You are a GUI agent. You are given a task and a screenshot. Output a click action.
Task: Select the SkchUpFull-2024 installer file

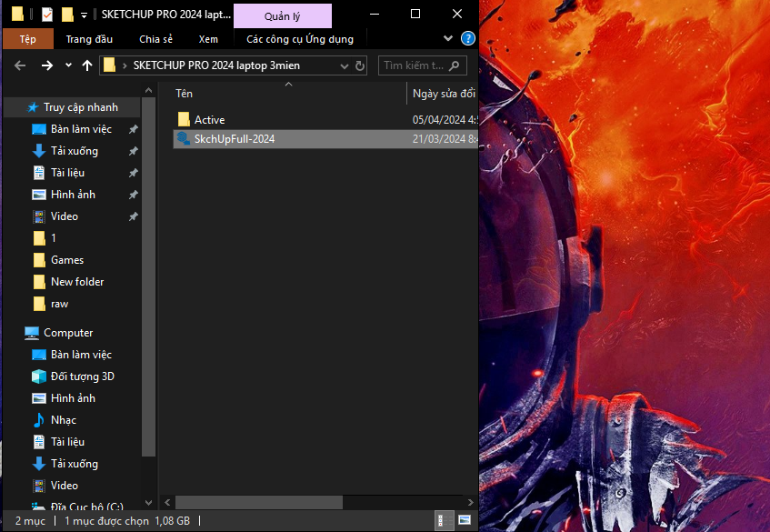click(234, 139)
